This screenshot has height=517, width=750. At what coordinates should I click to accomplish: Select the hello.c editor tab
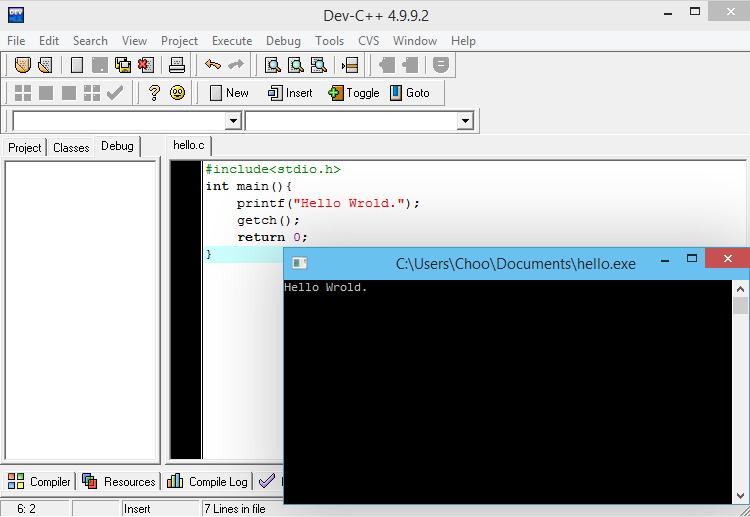tap(188, 145)
